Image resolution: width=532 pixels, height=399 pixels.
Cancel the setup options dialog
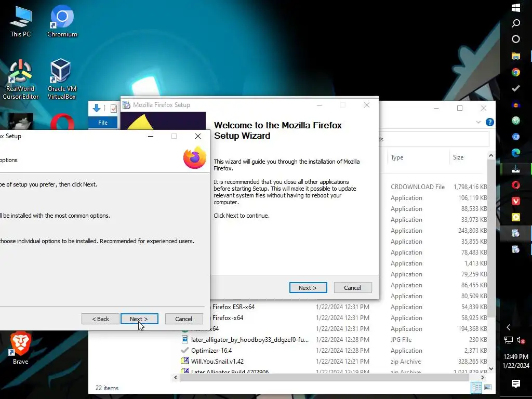tap(184, 318)
